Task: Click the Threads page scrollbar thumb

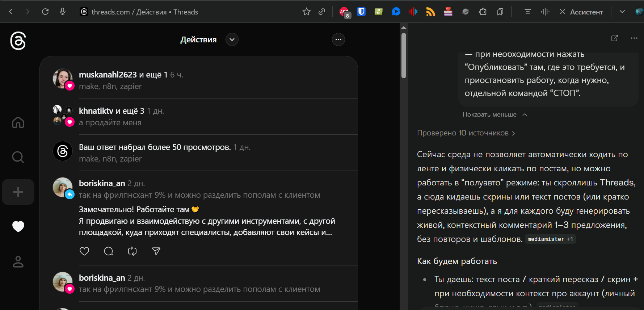Action: coord(404,55)
